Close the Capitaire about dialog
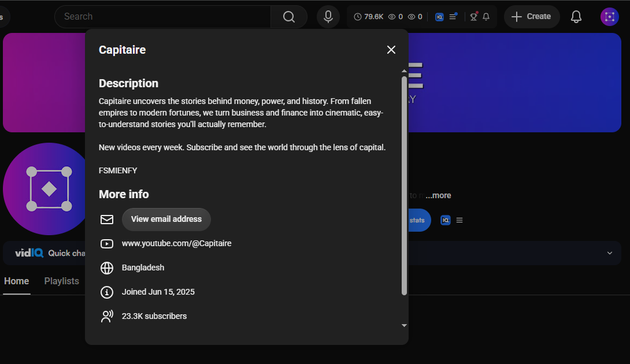This screenshot has height=364, width=630. pyautogui.click(x=391, y=50)
